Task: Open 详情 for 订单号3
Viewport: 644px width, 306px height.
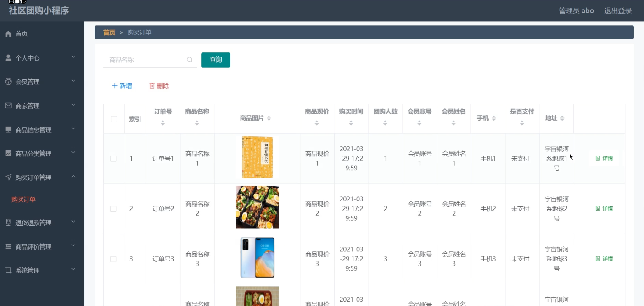Action: click(604, 259)
